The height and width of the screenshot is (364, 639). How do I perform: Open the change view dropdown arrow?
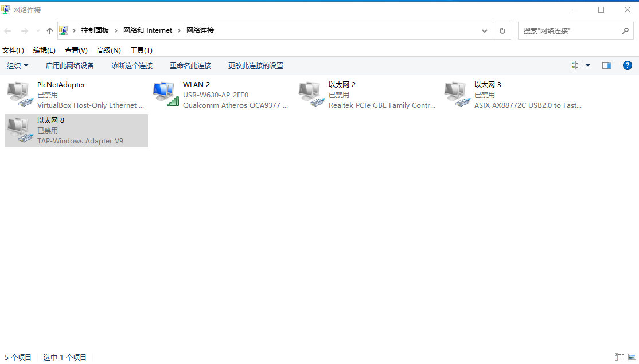tap(587, 65)
